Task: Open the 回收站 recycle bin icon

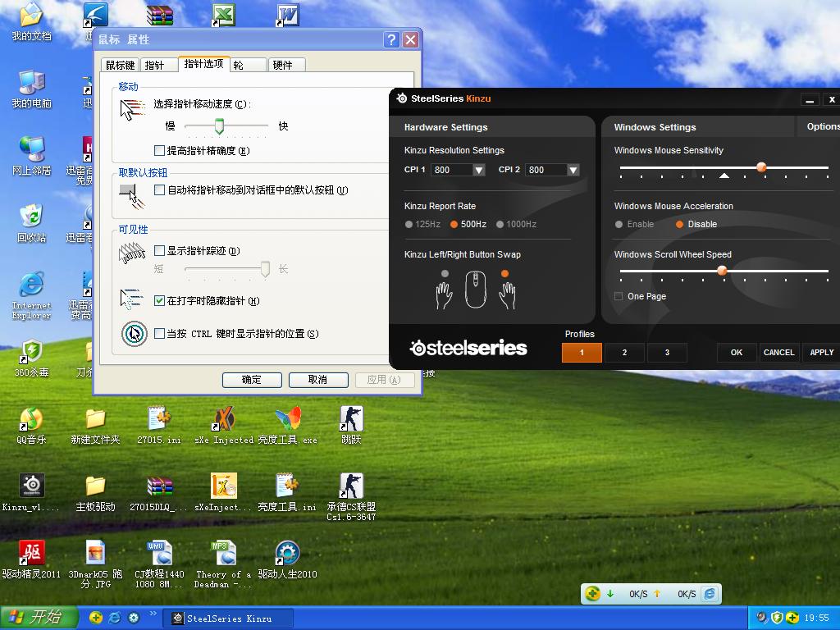Action: [31, 223]
